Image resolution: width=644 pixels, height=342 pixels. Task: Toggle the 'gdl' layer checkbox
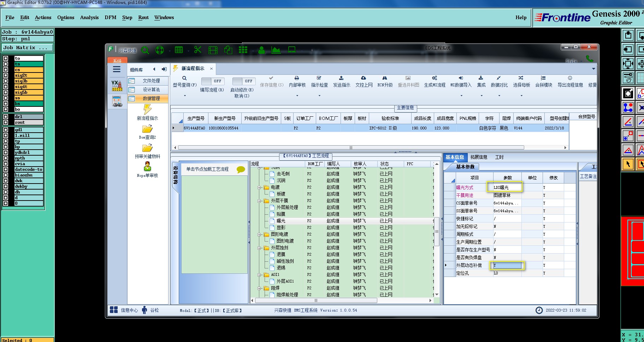[6, 130]
